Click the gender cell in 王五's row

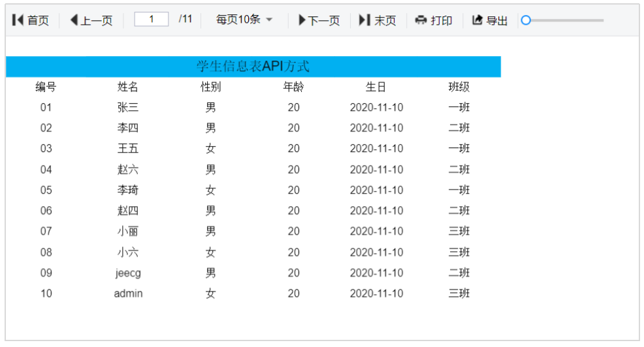(x=211, y=149)
